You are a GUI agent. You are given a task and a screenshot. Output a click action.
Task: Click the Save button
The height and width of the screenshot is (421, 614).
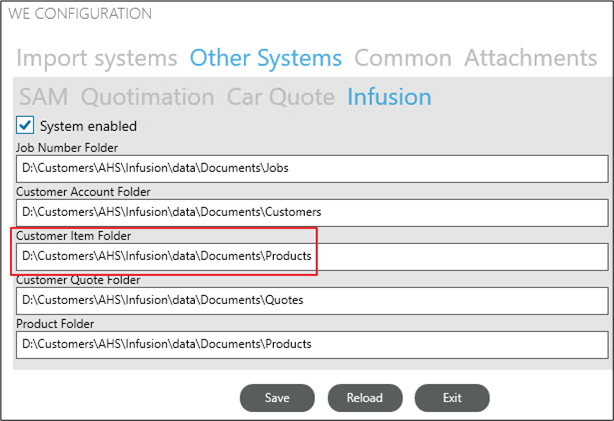pos(277,398)
